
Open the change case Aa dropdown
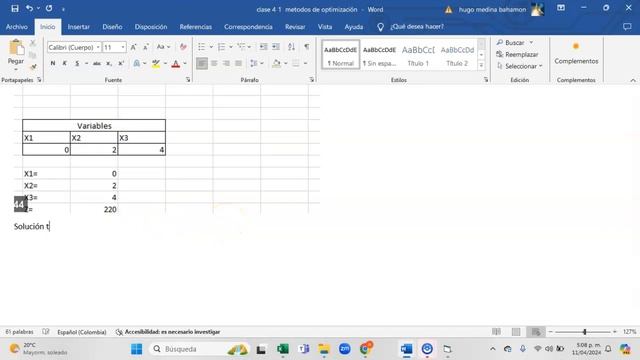(163, 47)
